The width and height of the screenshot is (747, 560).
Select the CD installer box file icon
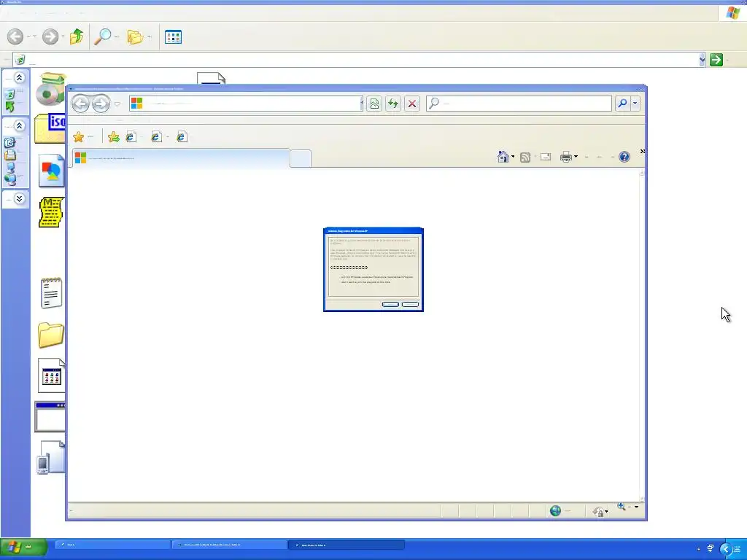50,88
